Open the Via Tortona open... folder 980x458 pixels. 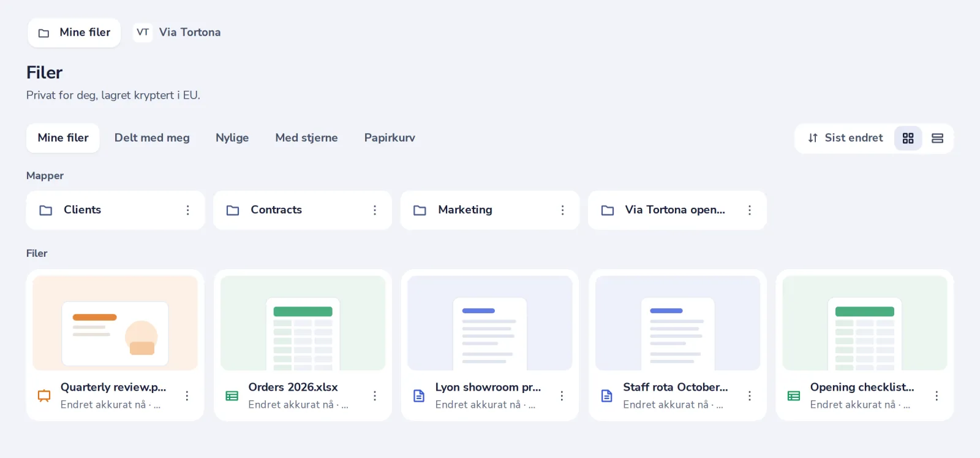[x=677, y=210]
